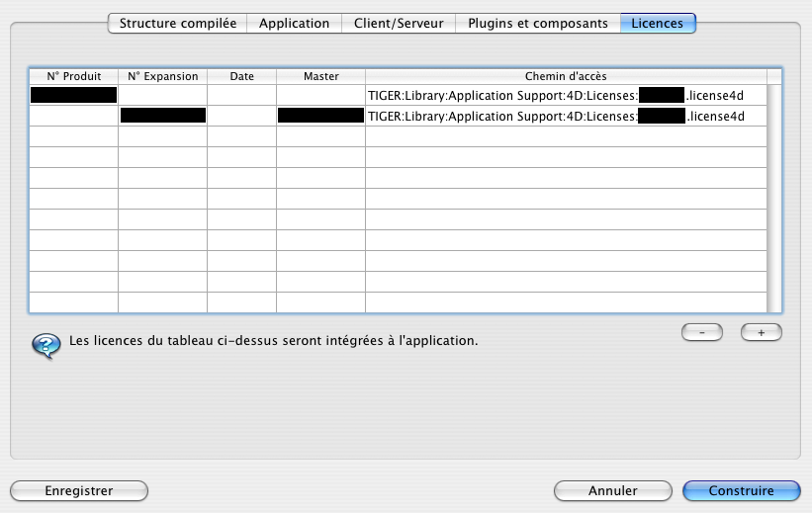
Task: Go to Plugins et composants tab
Action: 537,23
